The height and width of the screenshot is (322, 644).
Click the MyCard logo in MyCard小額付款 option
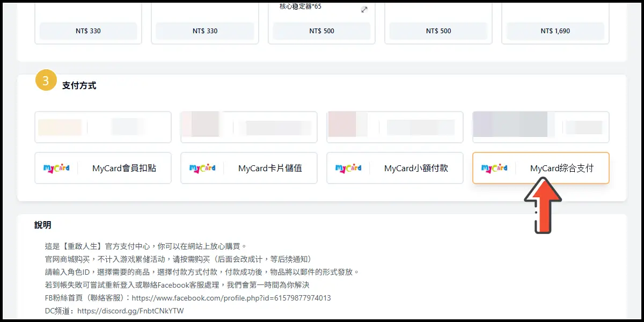348,168
